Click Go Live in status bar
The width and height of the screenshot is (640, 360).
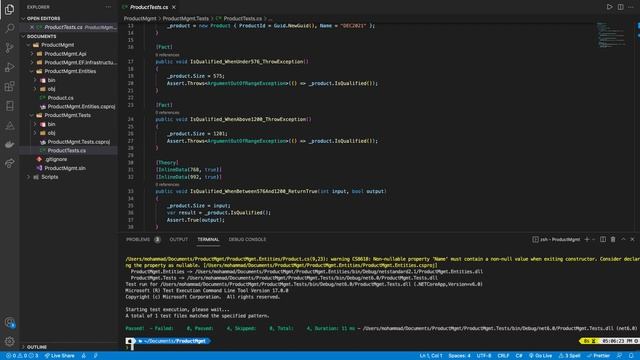540,356
